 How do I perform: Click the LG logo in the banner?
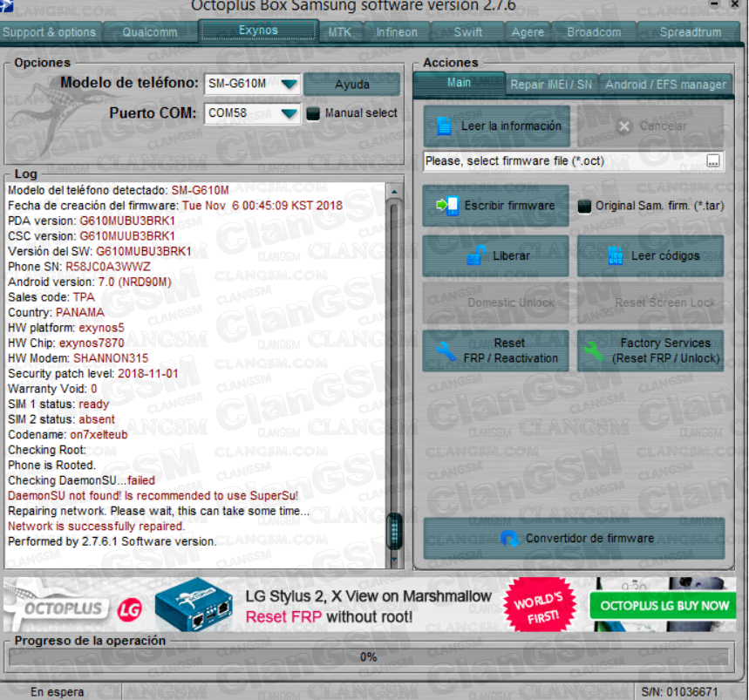(130, 609)
